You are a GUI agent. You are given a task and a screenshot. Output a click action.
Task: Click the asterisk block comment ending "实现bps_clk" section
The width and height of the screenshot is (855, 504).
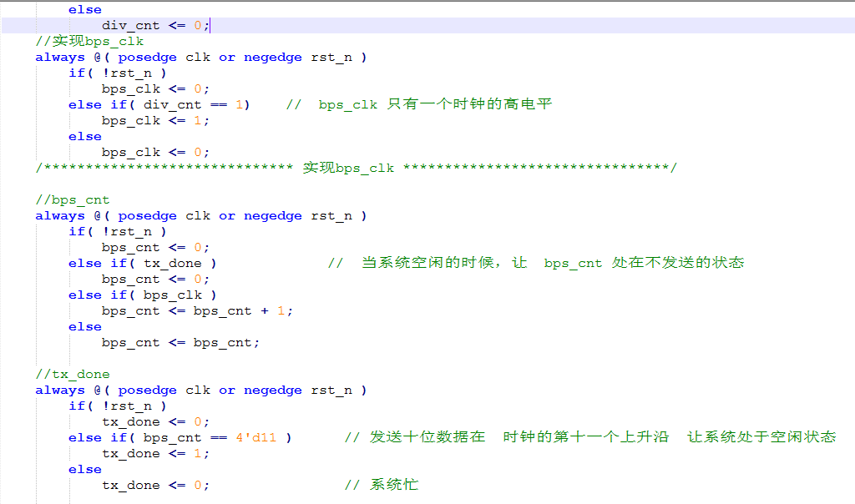(x=356, y=169)
